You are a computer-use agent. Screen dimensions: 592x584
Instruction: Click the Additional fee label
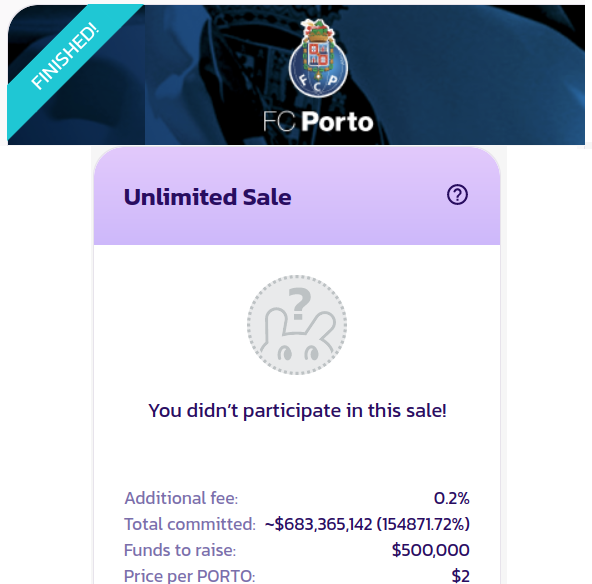click(x=181, y=498)
